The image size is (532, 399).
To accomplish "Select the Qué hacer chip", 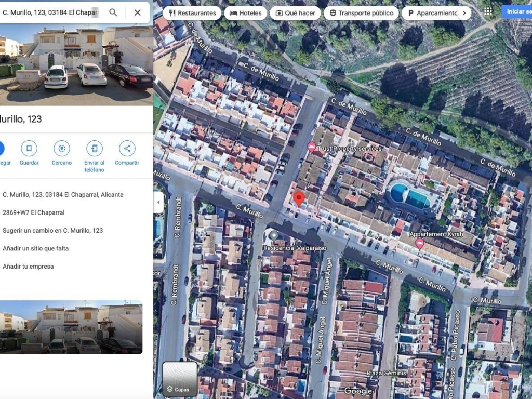I will 295,13.
